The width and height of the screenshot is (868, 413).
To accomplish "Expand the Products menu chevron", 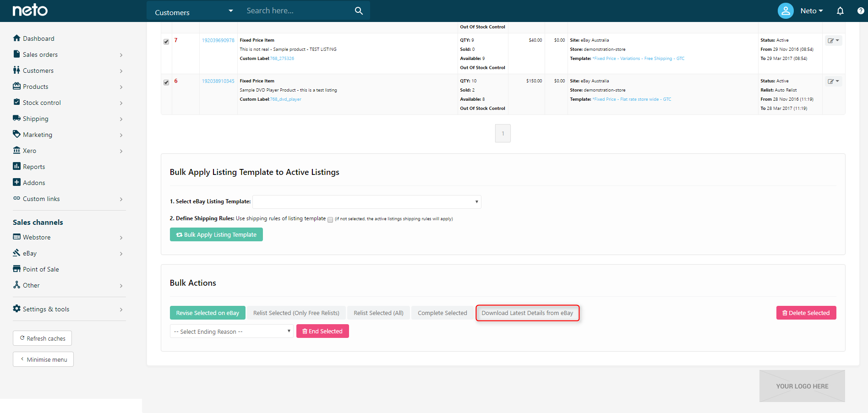I will [121, 87].
